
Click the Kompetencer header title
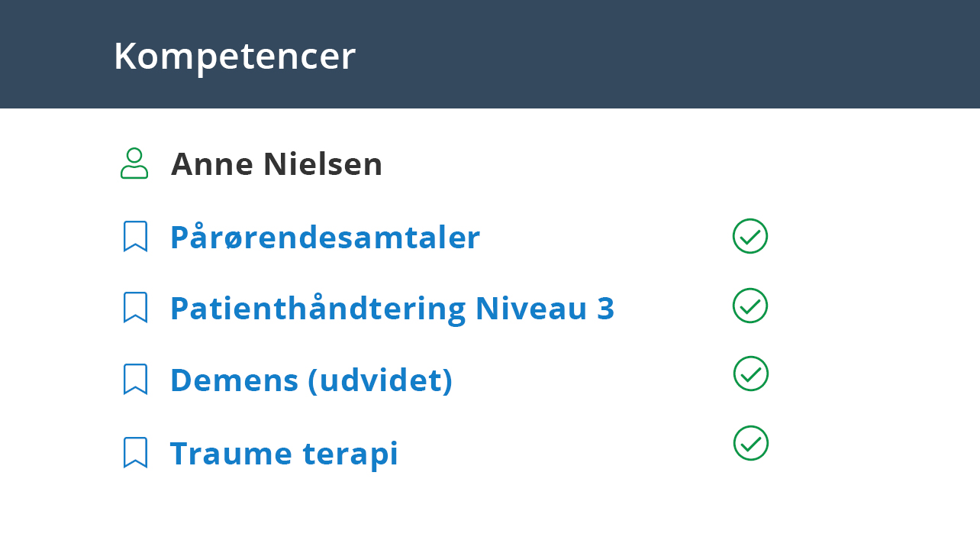pos(234,57)
